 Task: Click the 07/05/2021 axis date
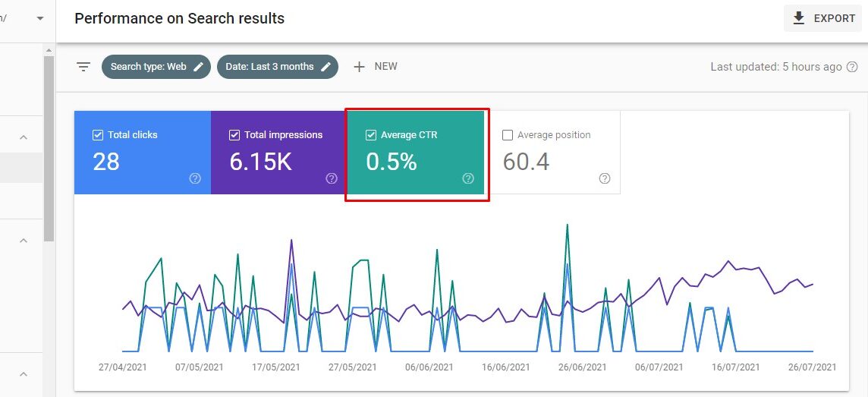pos(200,367)
